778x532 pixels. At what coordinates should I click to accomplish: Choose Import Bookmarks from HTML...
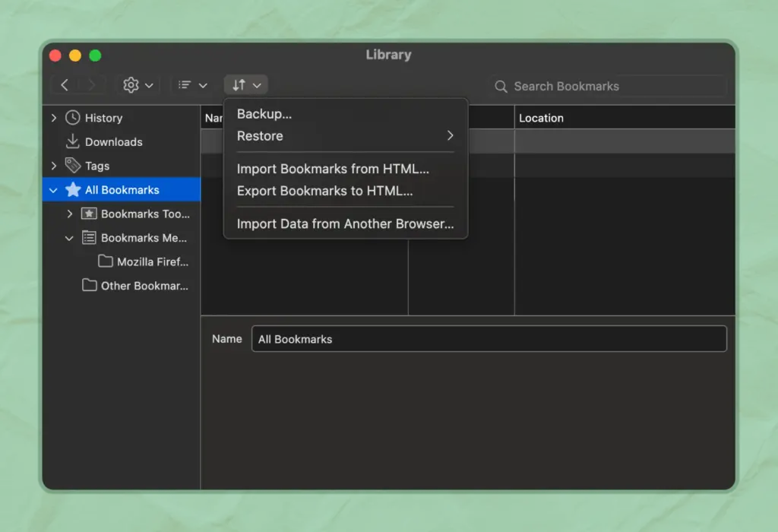point(346,169)
